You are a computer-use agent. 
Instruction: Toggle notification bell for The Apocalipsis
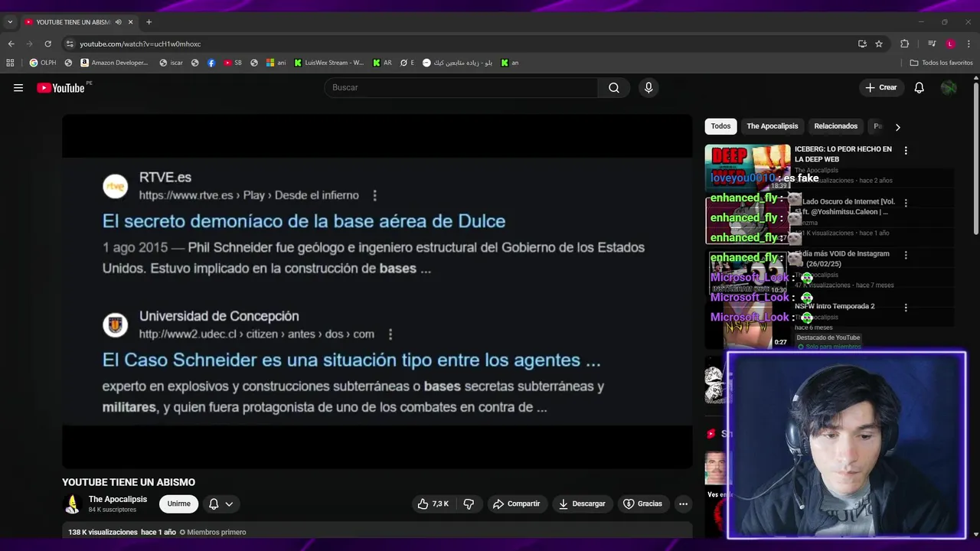pos(214,504)
